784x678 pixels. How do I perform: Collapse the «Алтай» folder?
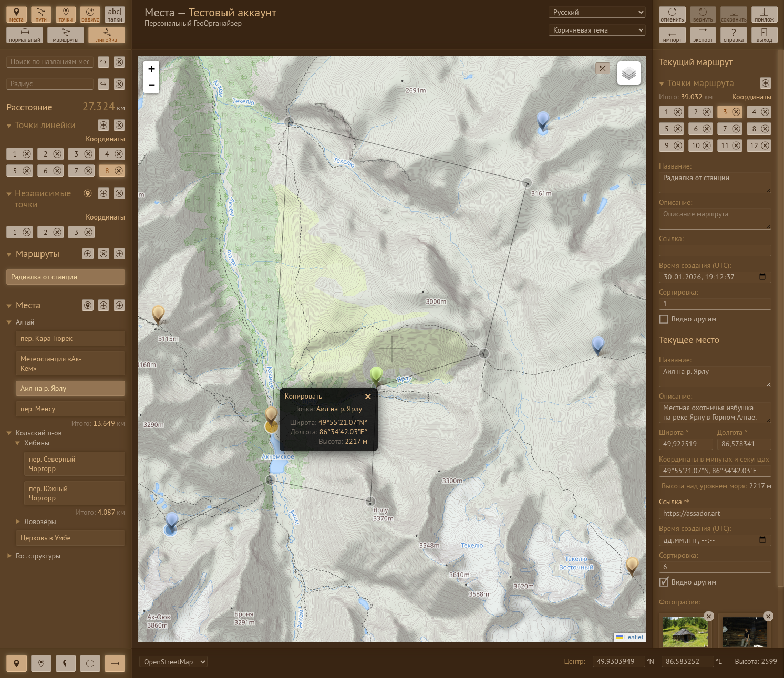[9, 322]
